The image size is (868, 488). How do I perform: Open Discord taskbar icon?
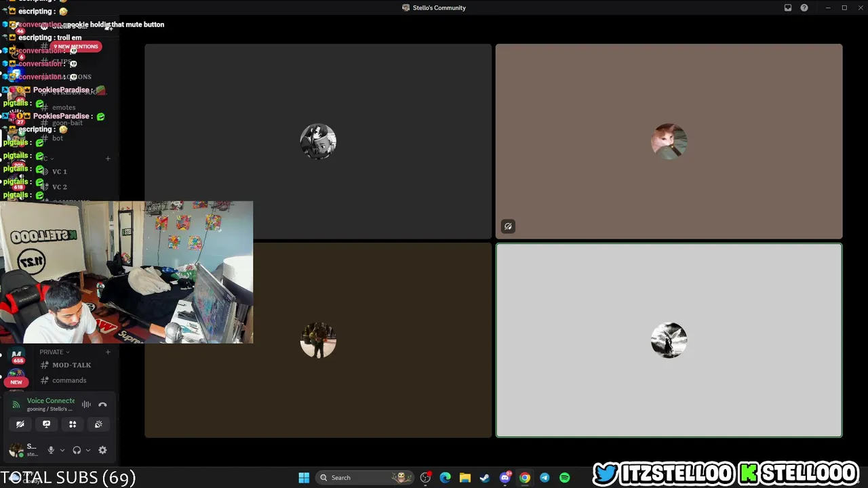coord(505,478)
